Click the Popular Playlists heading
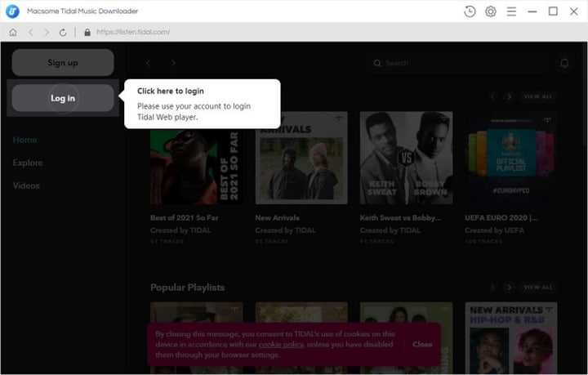The height and width of the screenshot is (375, 588). 188,288
